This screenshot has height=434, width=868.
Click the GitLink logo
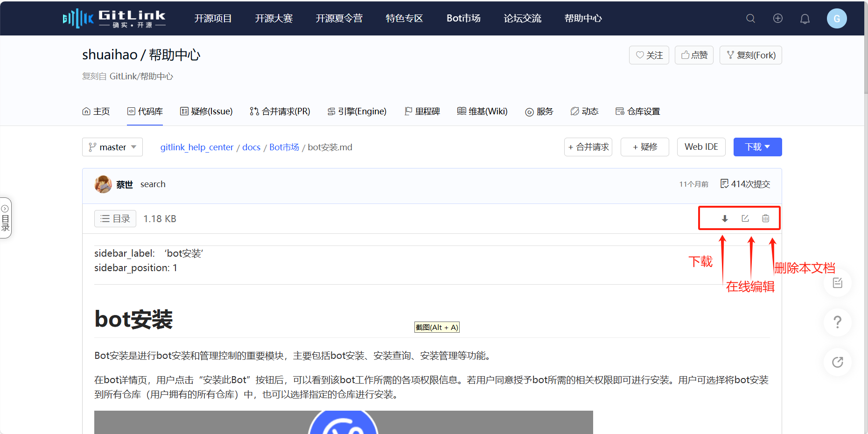tap(114, 18)
